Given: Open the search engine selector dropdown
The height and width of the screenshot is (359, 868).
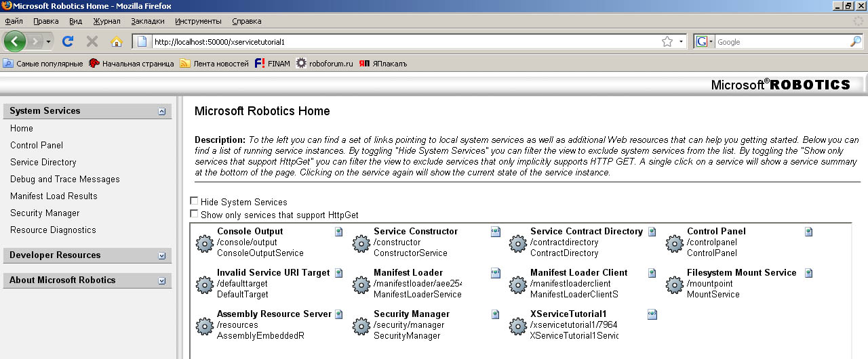Looking at the screenshot, I should [x=711, y=41].
